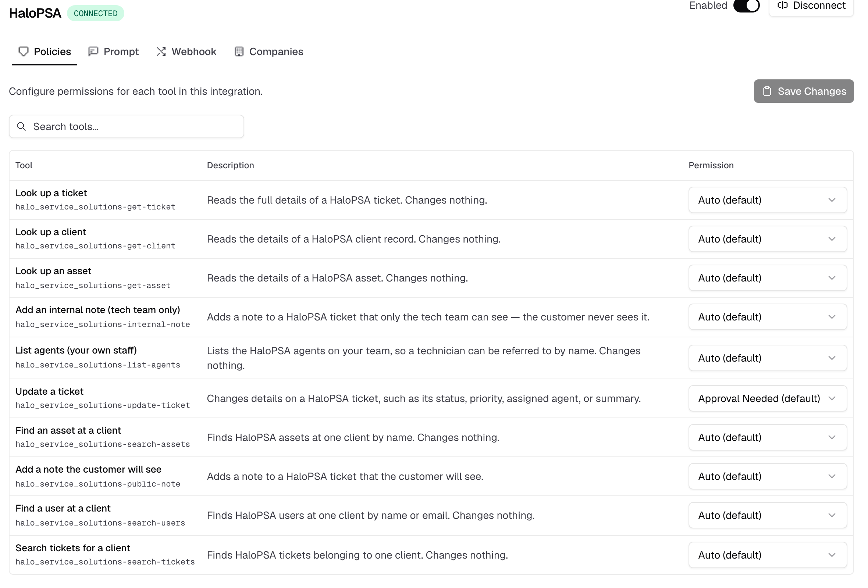Image resolution: width=868 pixels, height=588 pixels.
Task: Open Approval Needed dropdown for Update a ticket
Action: point(768,398)
